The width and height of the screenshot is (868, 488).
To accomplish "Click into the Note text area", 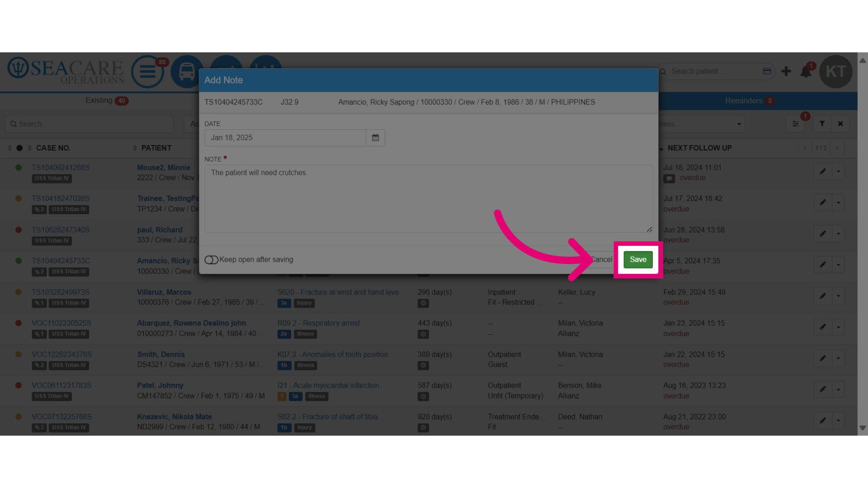I will pyautogui.click(x=429, y=199).
